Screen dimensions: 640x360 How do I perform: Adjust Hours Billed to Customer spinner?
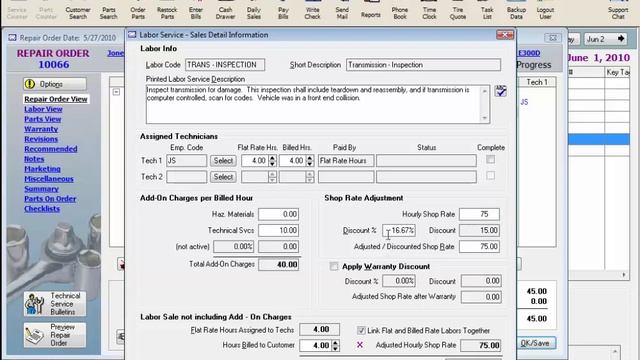tap(336, 345)
